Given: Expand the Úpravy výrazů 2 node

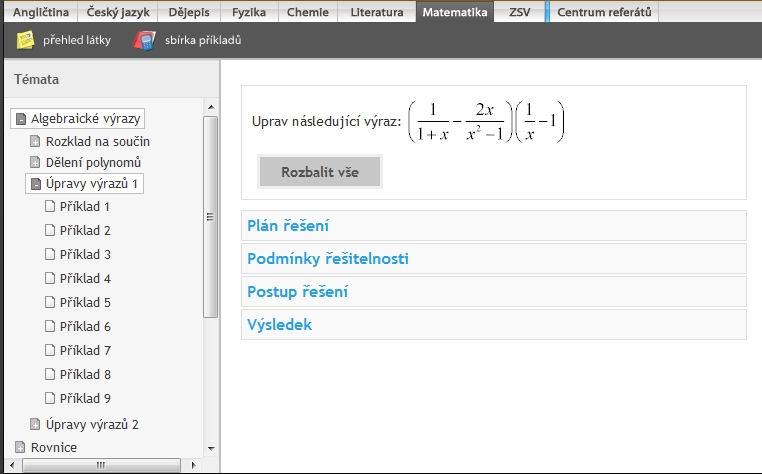Looking at the screenshot, I should tap(35, 424).
